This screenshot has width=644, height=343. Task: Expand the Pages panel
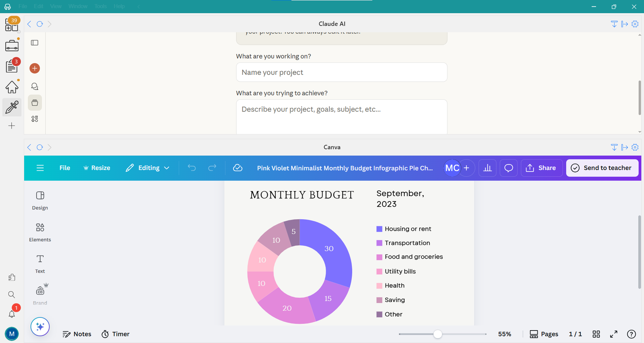pyautogui.click(x=544, y=334)
